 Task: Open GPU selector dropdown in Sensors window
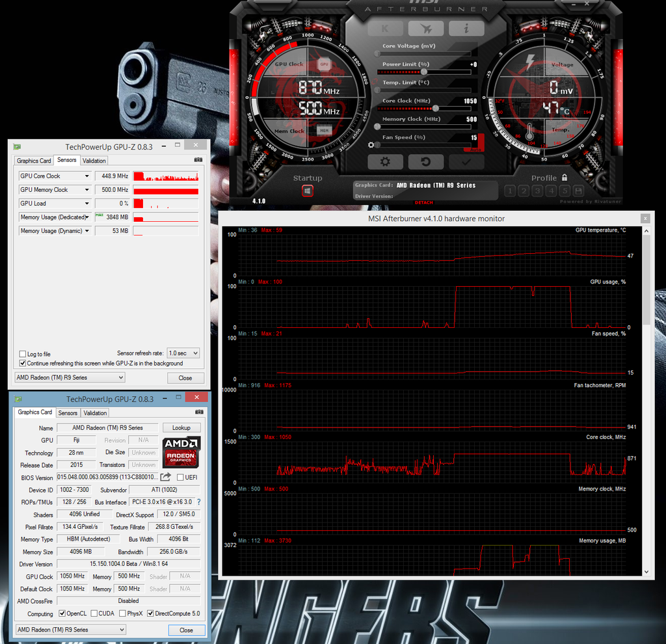(x=70, y=378)
